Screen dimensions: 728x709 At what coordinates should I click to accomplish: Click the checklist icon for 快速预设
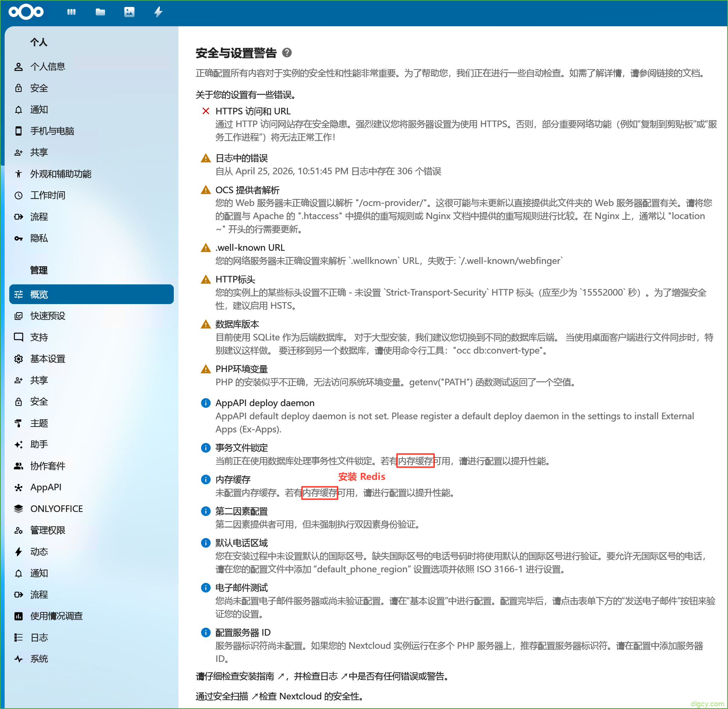pyautogui.click(x=19, y=316)
